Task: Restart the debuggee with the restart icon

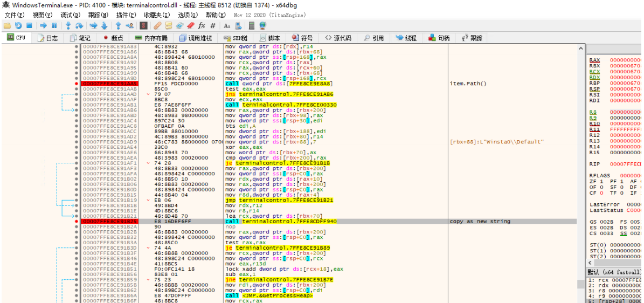Action: point(18,25)
